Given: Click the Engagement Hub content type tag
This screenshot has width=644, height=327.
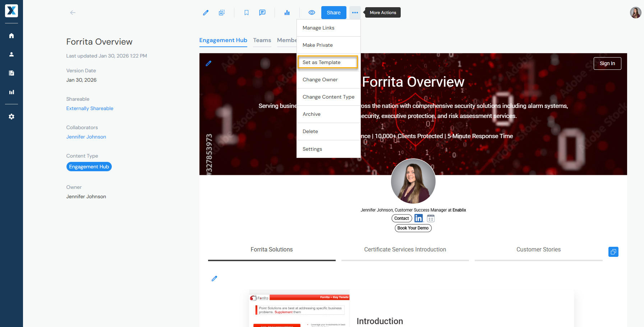Looking at the screenshot, I should [89, 167].
